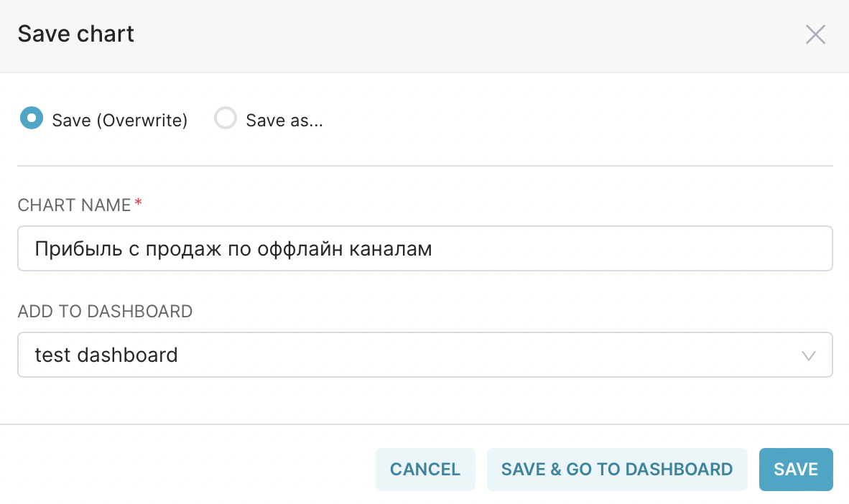Click the 'Save (Overwrite)' label text
The height and width of the screenshot is (504, 849).
(x=119, y=121)
